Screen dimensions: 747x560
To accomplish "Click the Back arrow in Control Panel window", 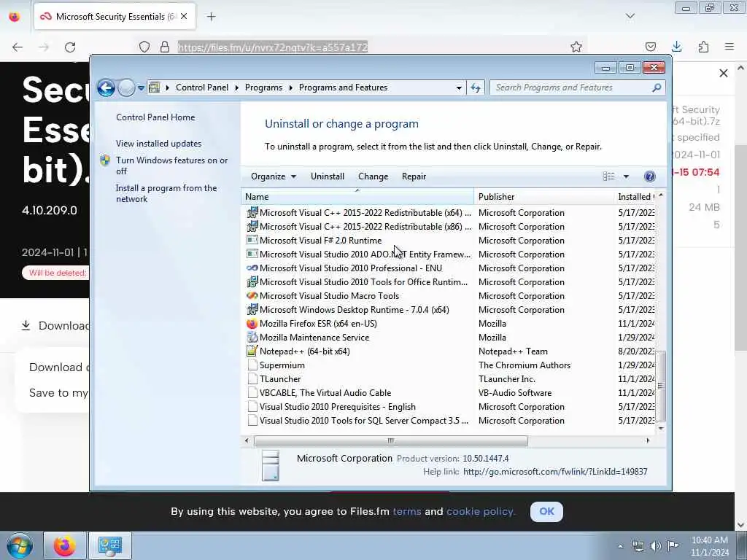I will [x=106, y=87].
